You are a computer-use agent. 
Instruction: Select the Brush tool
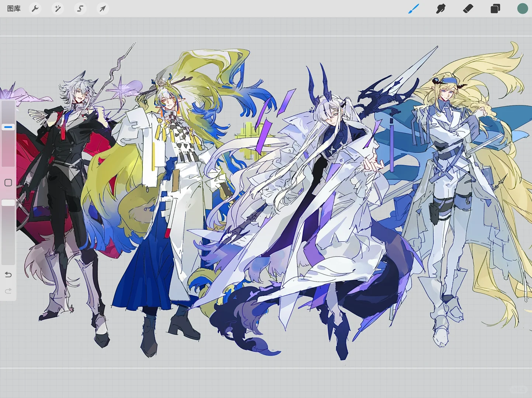tap(414, 8)
